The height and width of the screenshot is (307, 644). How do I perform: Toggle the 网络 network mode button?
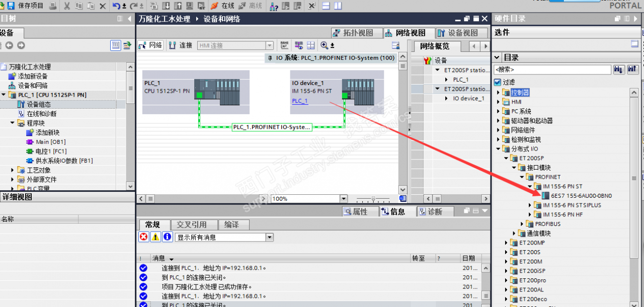150,45
